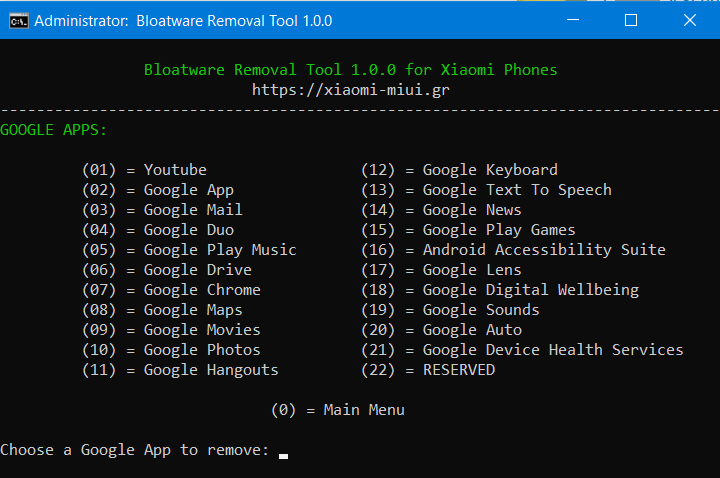Select the '(14) = Google News' entry
This screenshot has width=720, height=478.
pyautogui.click(x=441, y=210)
